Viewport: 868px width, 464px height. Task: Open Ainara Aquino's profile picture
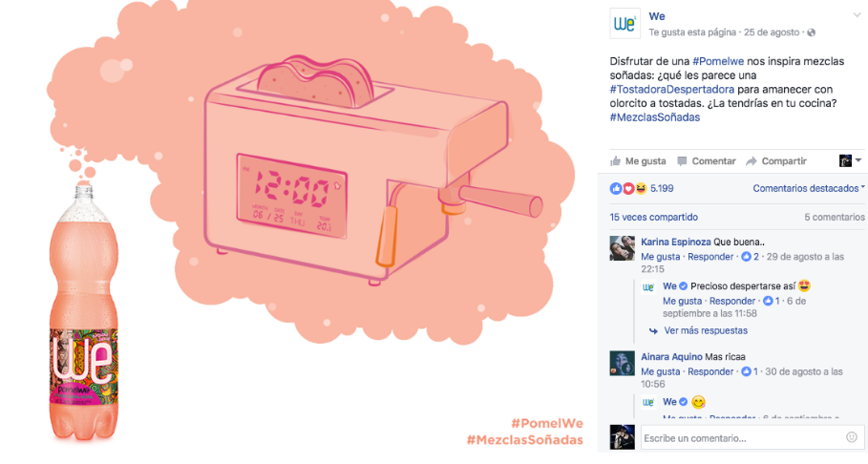(x=623, y=363)
